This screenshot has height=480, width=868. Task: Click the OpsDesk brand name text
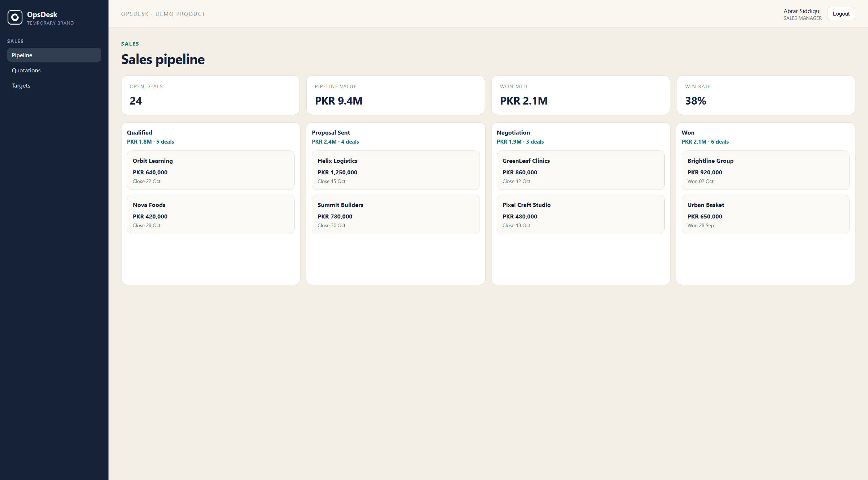(42, 14)
